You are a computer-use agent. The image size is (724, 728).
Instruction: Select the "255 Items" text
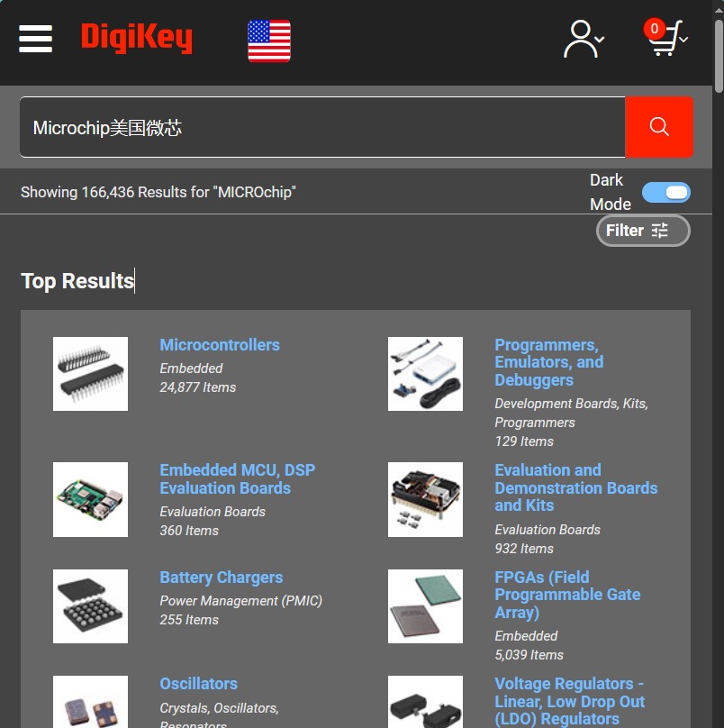189,620
